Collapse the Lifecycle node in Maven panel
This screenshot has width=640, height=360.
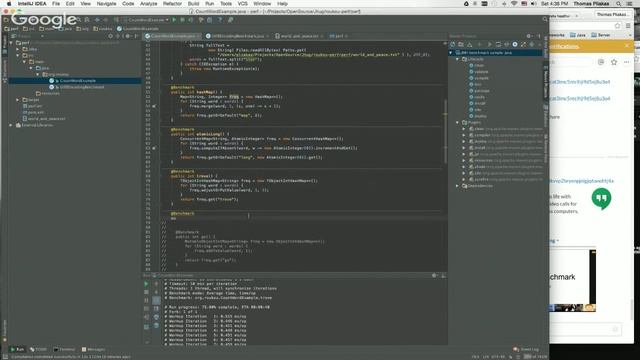pos(458,59)
